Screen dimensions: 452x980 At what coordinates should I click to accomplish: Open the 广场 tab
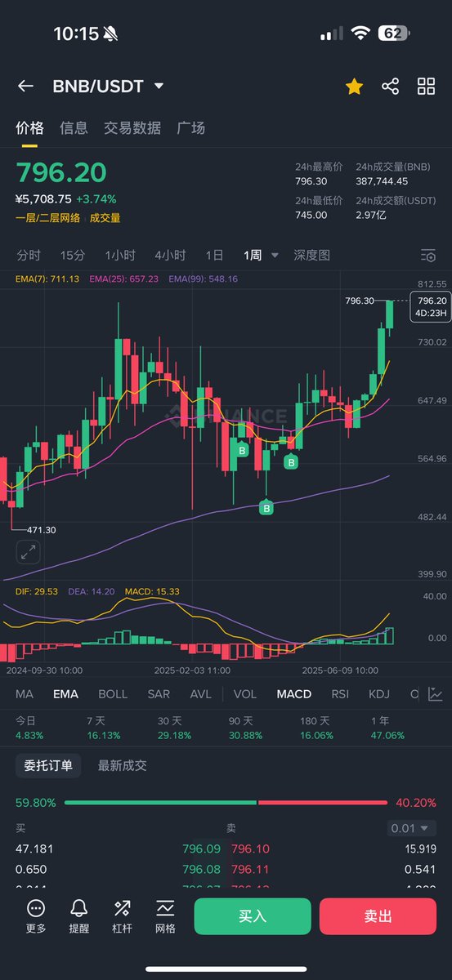pos(190,127)
